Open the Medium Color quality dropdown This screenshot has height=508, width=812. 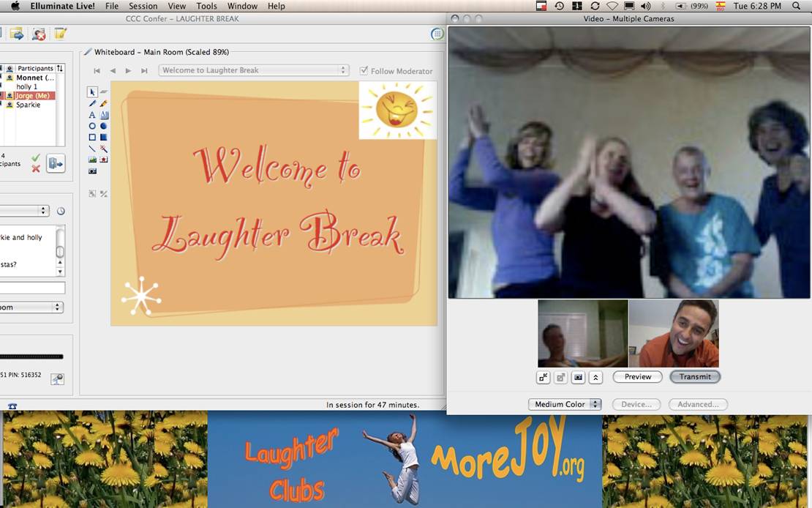(565, 403)
